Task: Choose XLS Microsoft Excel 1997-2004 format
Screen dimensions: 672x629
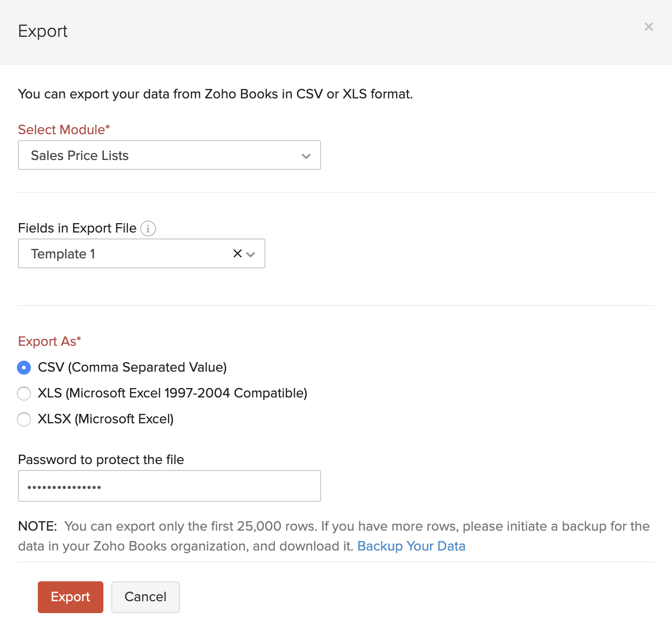Action: tap(24, 393)
